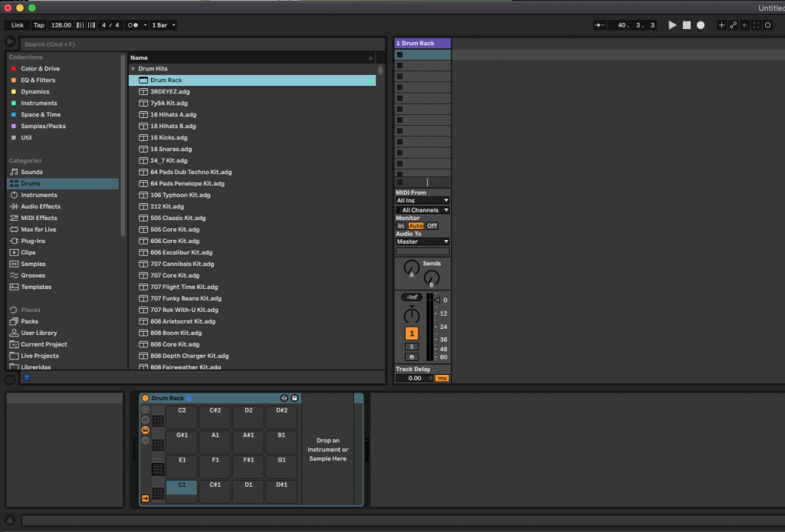
Task: Open the All Channels dropdown
Action: coord(422,210)
